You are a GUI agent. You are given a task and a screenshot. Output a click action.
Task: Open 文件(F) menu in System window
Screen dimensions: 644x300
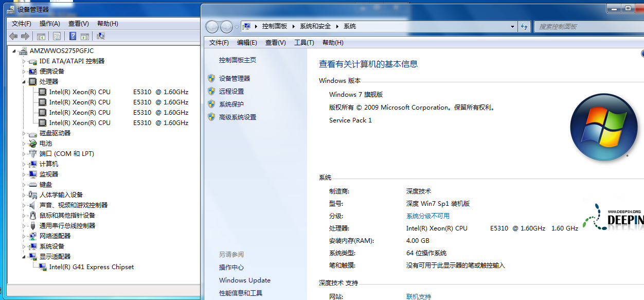[219, 43]
